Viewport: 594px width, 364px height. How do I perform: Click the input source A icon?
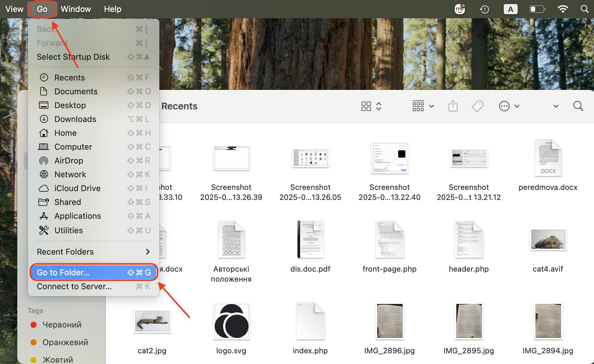tap(511, 9)
